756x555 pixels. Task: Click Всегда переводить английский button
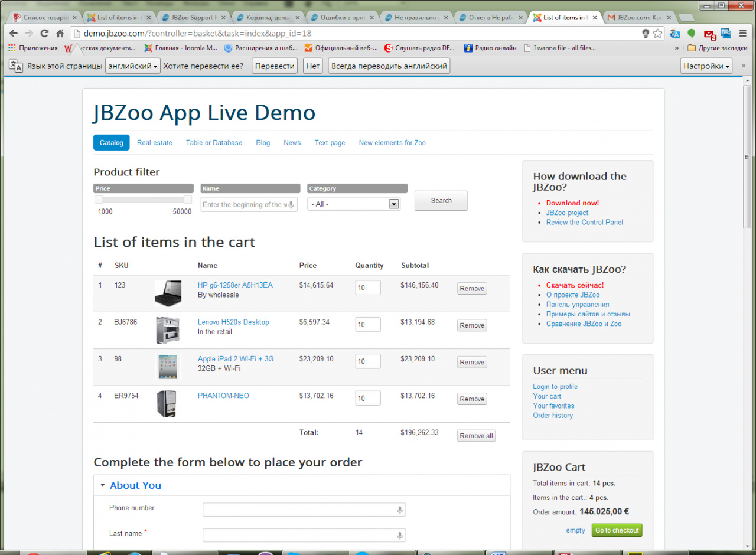coord(389,66)
